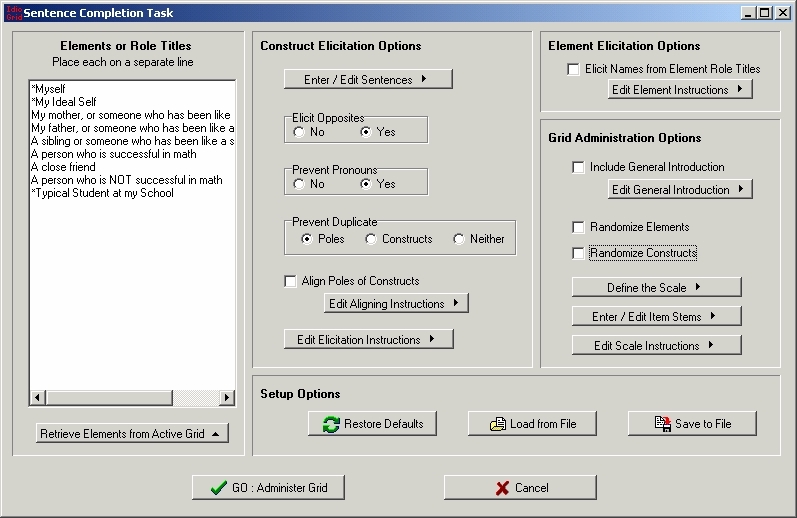Image resolution: width=797 pixels, height=518 pixels.
Task: Click the Save to File disk icon
Action: tap(662, 424)
